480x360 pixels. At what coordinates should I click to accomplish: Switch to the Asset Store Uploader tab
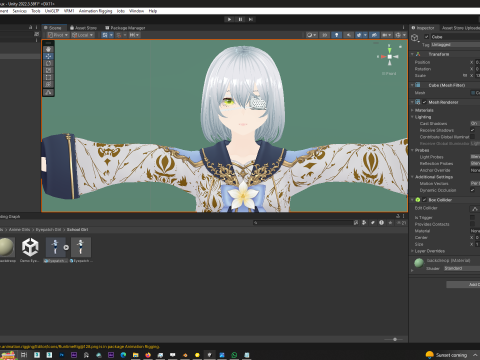[x=461, y=28]
